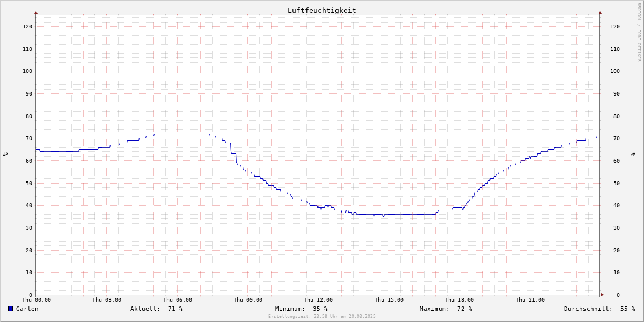Click the Thu 18:00 time axis label
644x322 pixels.
(459, 300)
